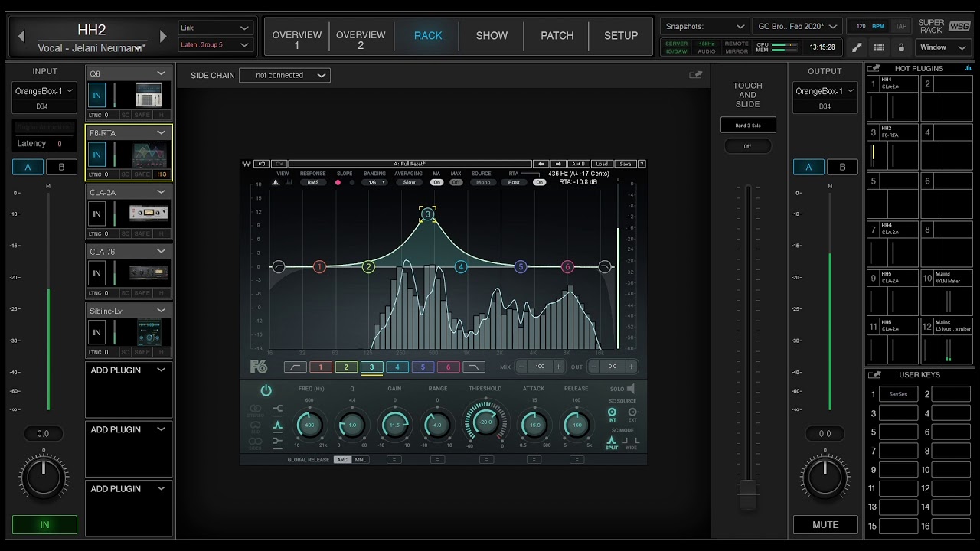This screenshot has width=980, height=551.
Task: Click the Load button in F6 toolbar
Action: click(602, 164)
